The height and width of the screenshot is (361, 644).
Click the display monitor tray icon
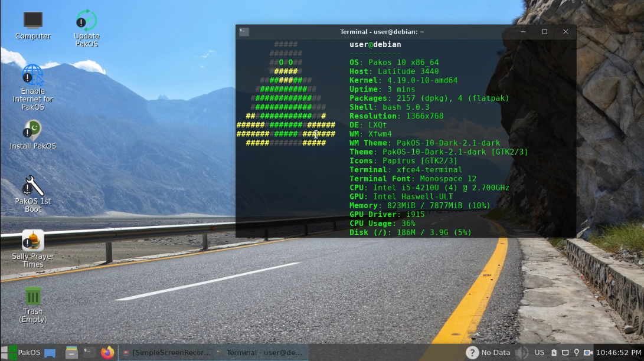tap(565, 352)
